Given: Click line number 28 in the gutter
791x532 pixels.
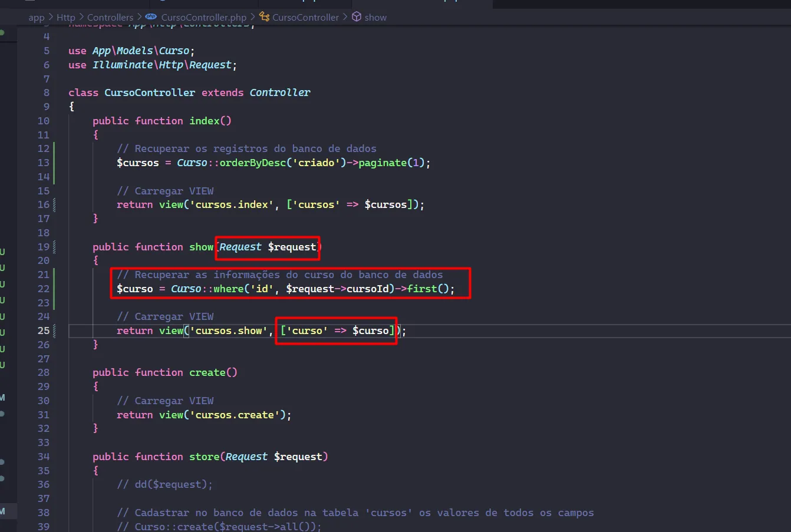Looking at the screenshot, I should click(x=44, y=372).
